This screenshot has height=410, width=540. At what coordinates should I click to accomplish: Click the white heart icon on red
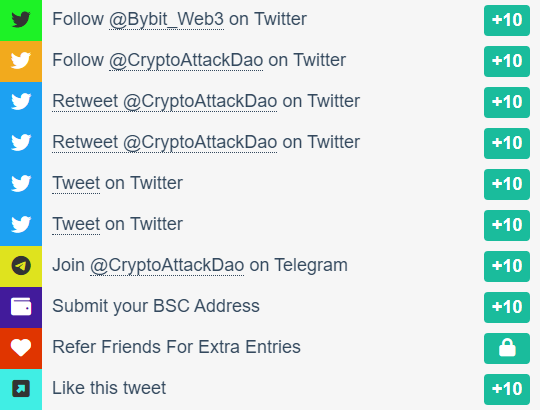[x=21, y=348]
